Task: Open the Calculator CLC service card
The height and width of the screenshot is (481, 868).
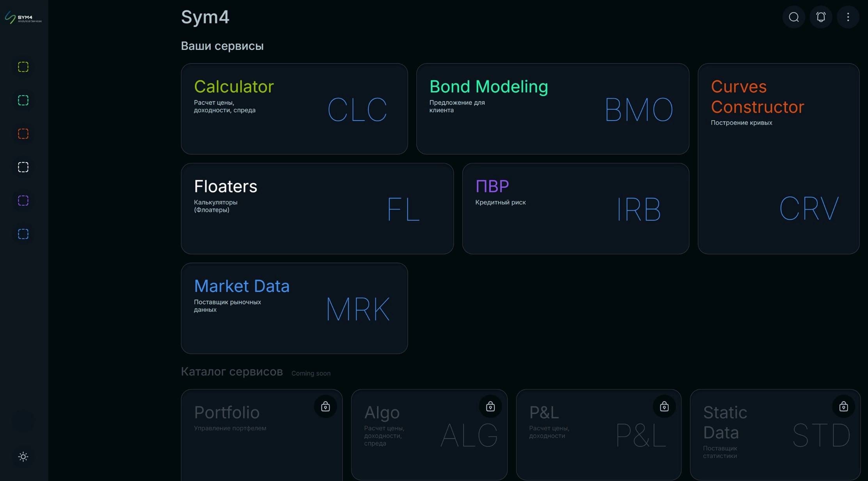Action: click(x=294, y=109)
